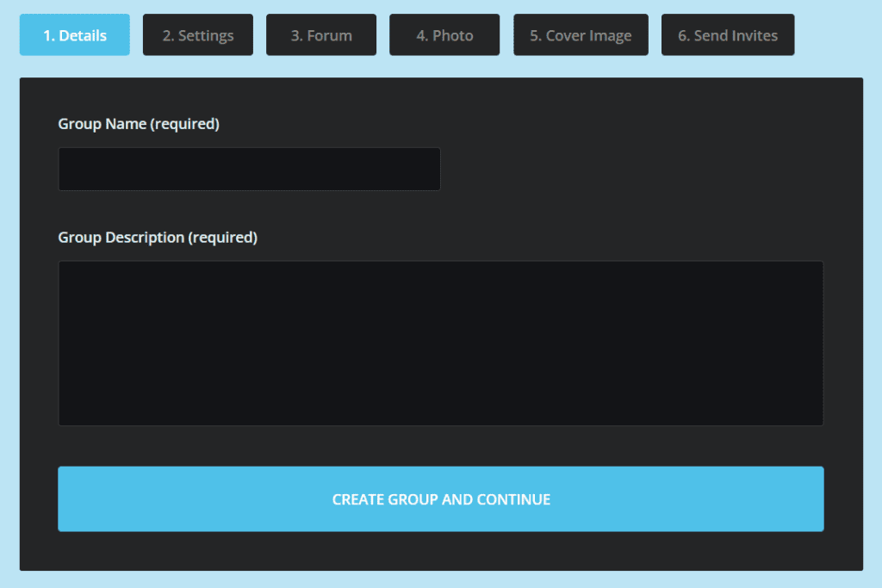Image resolution: width=882 pixels, height=588 pixels.
Task: Click the Group Name input field
Action: point(249,169)
